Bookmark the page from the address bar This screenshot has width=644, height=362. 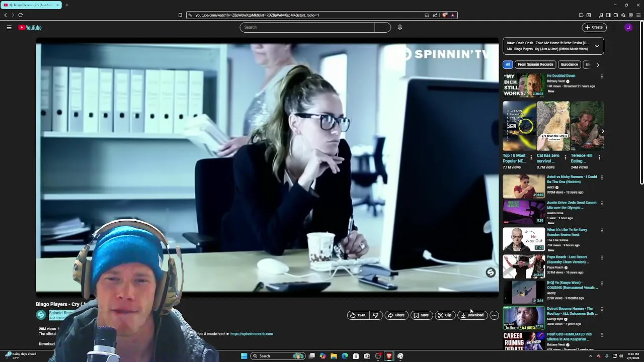pyautogui.click(x=180, y=15)
